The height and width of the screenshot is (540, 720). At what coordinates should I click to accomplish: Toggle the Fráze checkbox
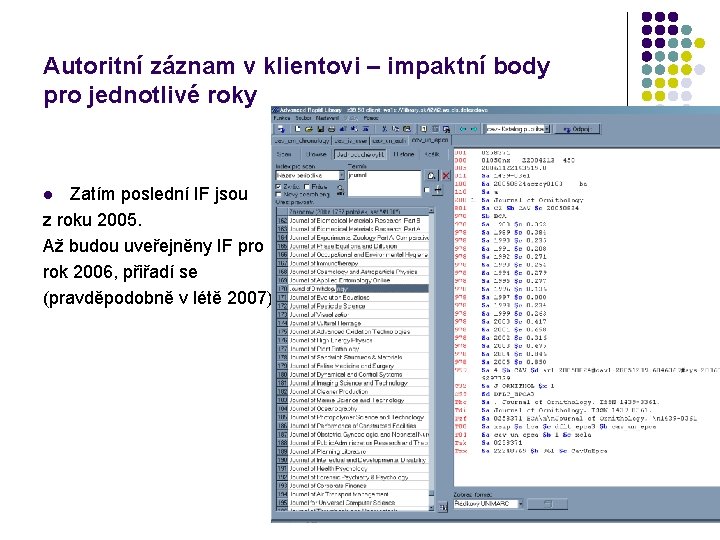coord(307,187)
